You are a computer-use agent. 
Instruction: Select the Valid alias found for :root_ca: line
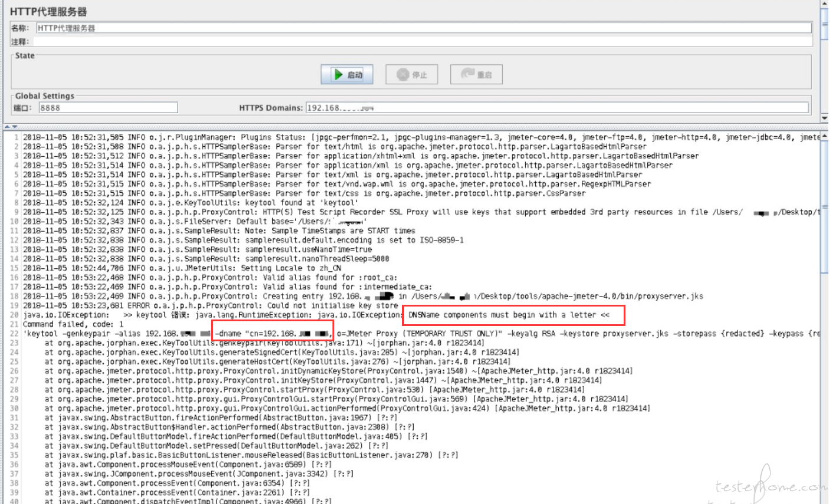[x=210, y=278]
